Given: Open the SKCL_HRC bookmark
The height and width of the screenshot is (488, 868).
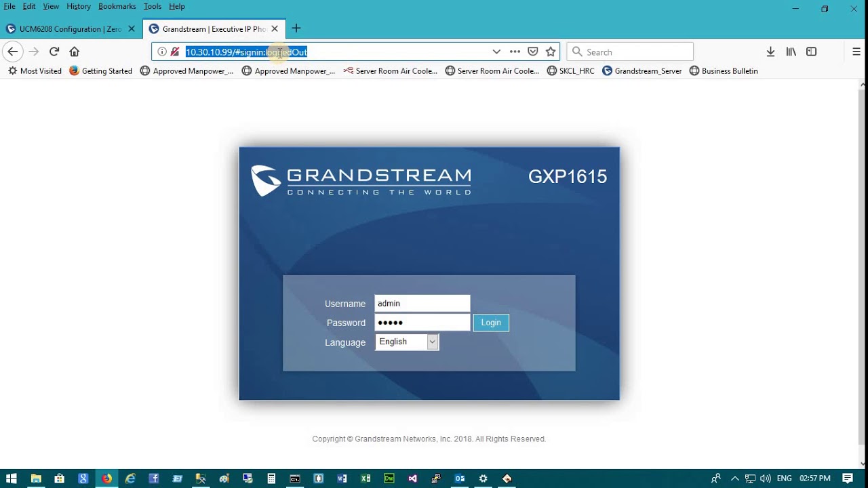Looking at the screenshot, I should (x=570, y=70).
